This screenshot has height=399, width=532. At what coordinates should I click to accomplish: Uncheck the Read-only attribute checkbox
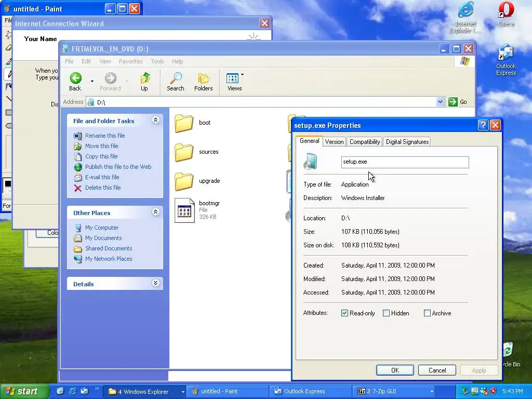(x=345, y=313)
